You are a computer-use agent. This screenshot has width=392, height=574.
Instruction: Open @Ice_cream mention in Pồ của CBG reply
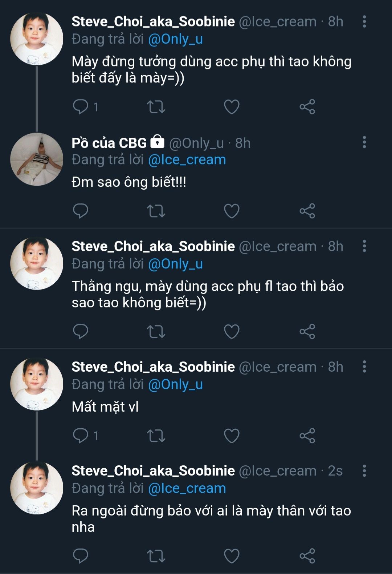(x=187, y=160)
